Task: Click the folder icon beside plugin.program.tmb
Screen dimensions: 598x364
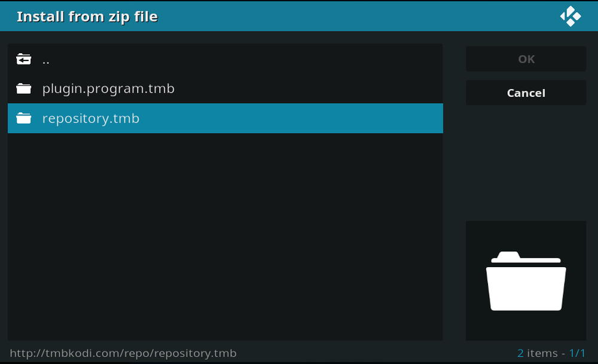Action: click(24, 89)
